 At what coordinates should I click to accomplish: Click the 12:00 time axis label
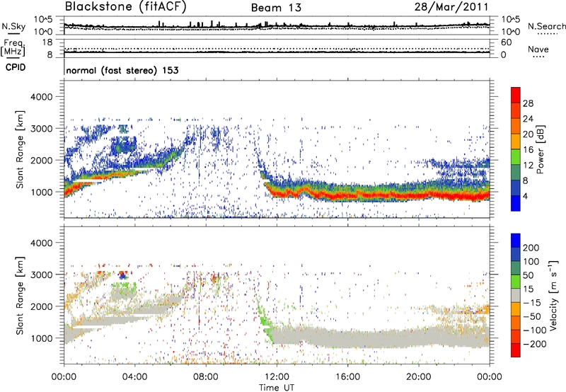click(x=277, y=377)
